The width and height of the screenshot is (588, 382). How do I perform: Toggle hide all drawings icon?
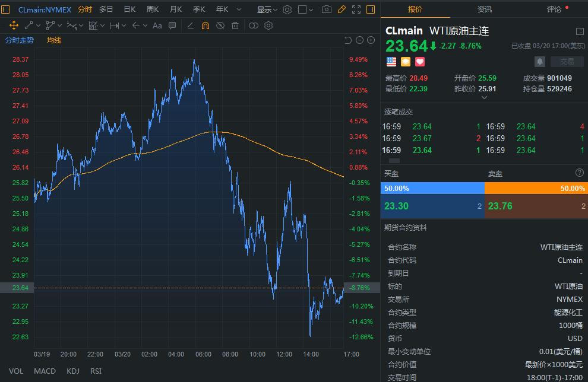pyautogui.click(x=220, y=26)
